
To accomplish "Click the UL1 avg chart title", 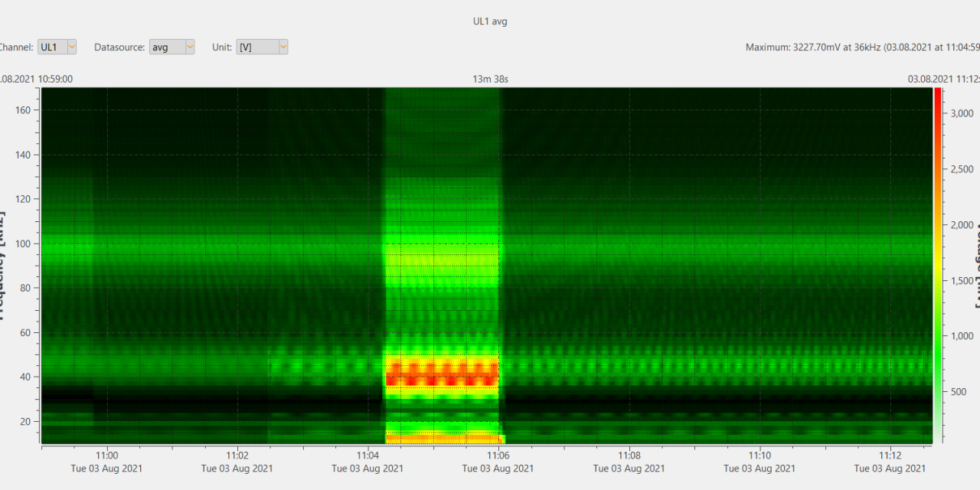I will point(489,21).
